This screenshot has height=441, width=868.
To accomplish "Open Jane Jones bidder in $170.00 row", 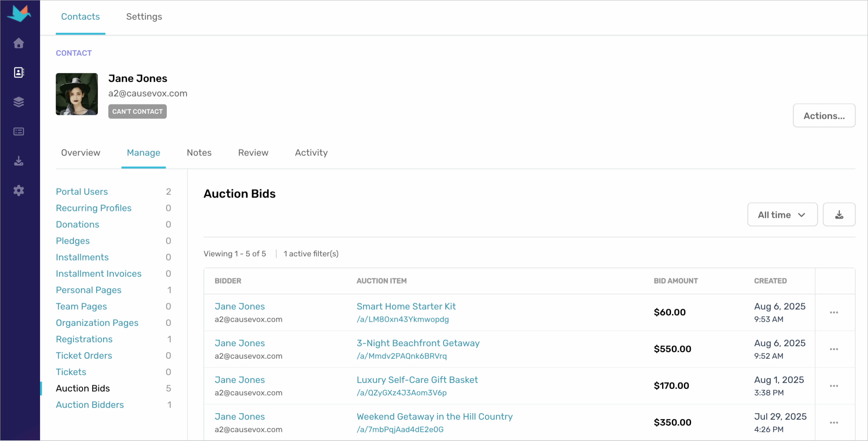I will [240, 380].
